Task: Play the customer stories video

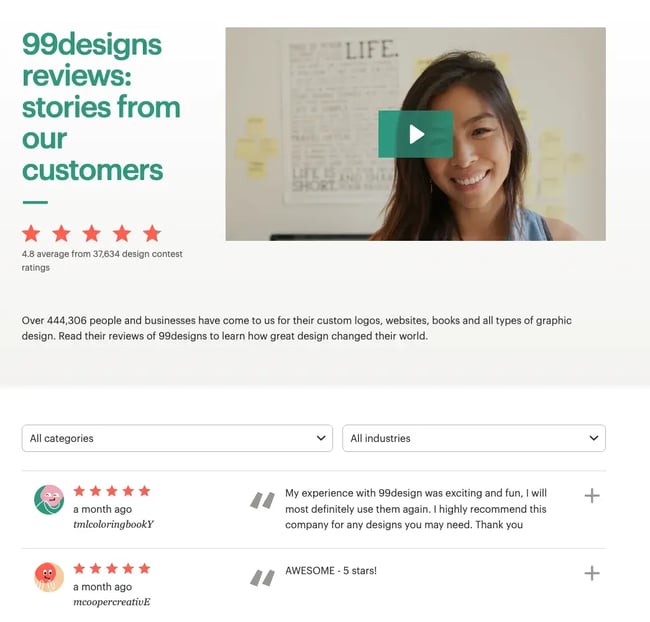Action: pyautogui.click(x=415, y=134)
